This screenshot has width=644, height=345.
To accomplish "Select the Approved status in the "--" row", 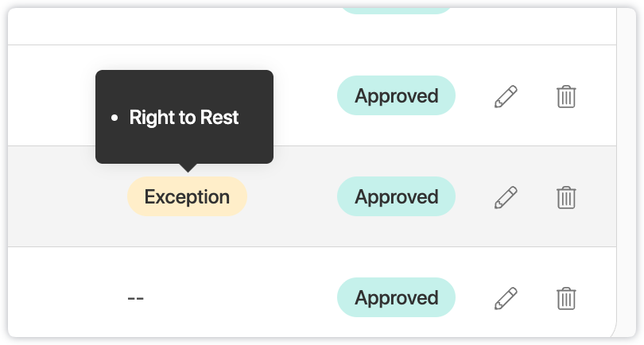I will [396, 298].
